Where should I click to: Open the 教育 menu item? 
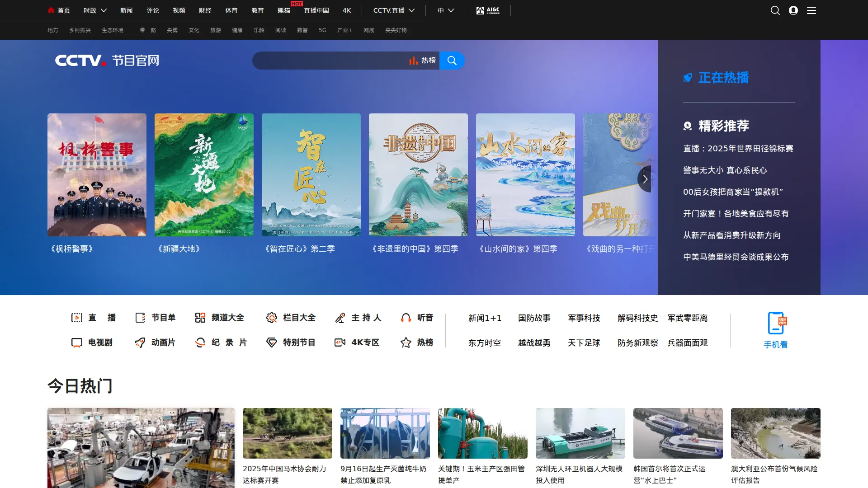(258, 10)
